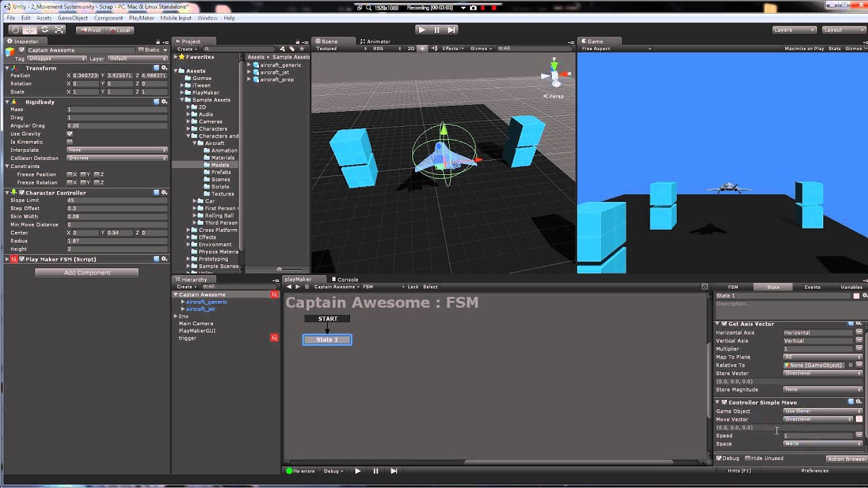Open the Character Controller gear menu
The height and width of the screenshot is (488, 868).
click(164, 192)
